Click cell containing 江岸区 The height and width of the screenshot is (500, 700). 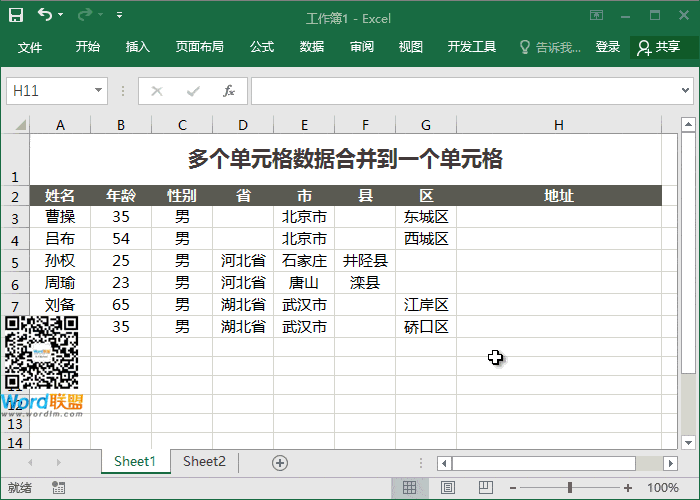tap(426, 305)
